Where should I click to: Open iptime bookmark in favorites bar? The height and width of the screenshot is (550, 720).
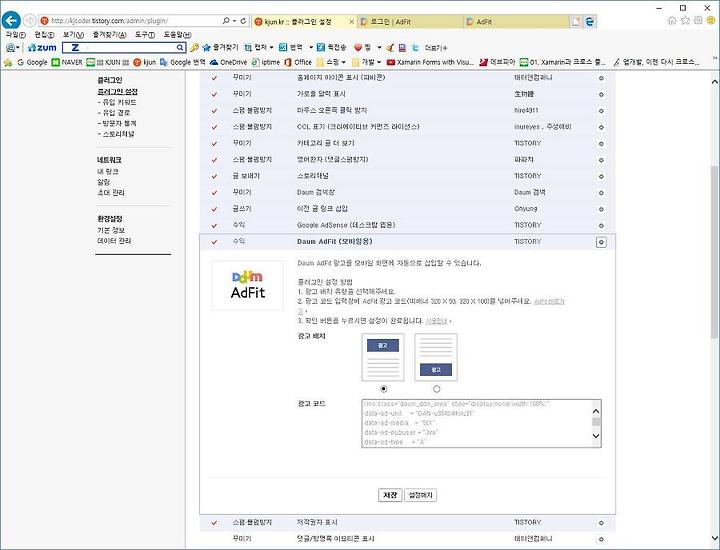(265, 62)
